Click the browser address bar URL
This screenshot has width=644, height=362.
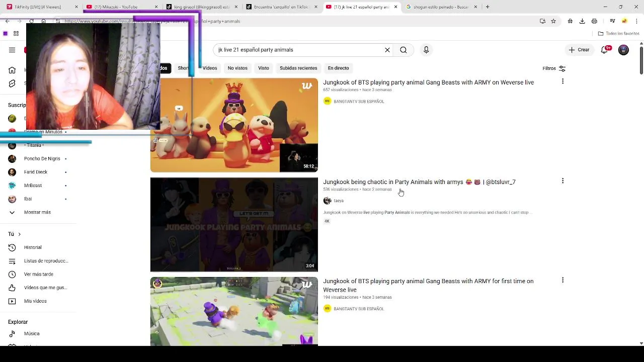pos(297,21)
